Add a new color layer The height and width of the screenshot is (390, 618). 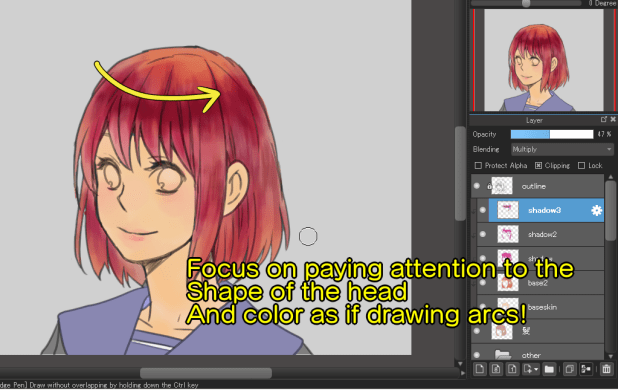pos(480,370)
